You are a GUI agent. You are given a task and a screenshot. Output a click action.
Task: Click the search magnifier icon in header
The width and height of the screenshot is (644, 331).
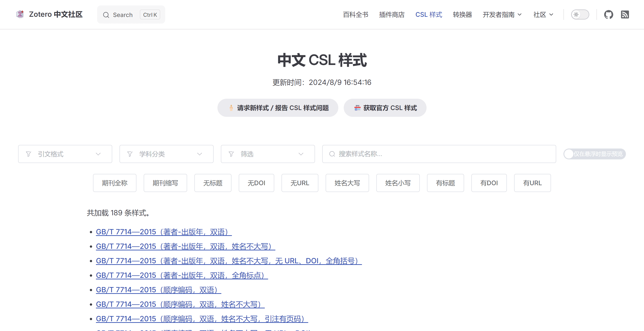tap(106, 15)
